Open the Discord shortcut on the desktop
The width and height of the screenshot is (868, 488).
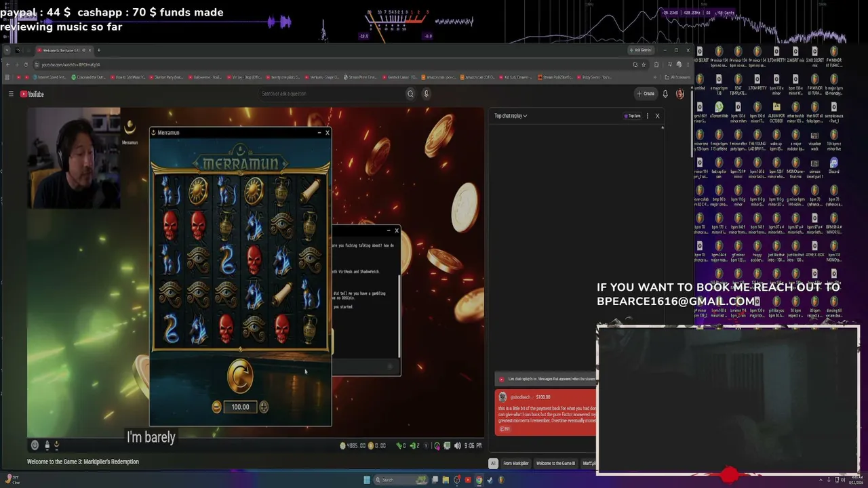pyautogui.click(x=833, y=165)
